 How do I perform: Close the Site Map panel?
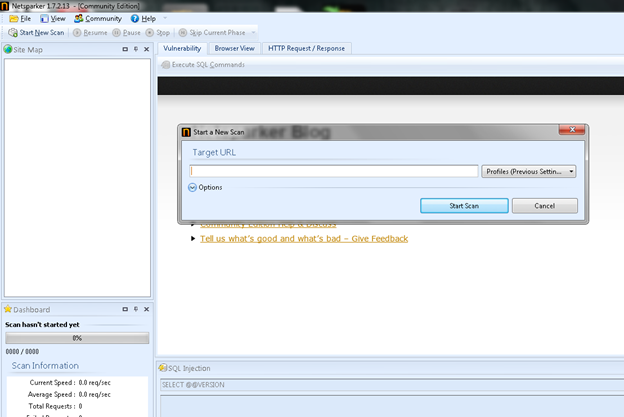[x=147, y=49]
